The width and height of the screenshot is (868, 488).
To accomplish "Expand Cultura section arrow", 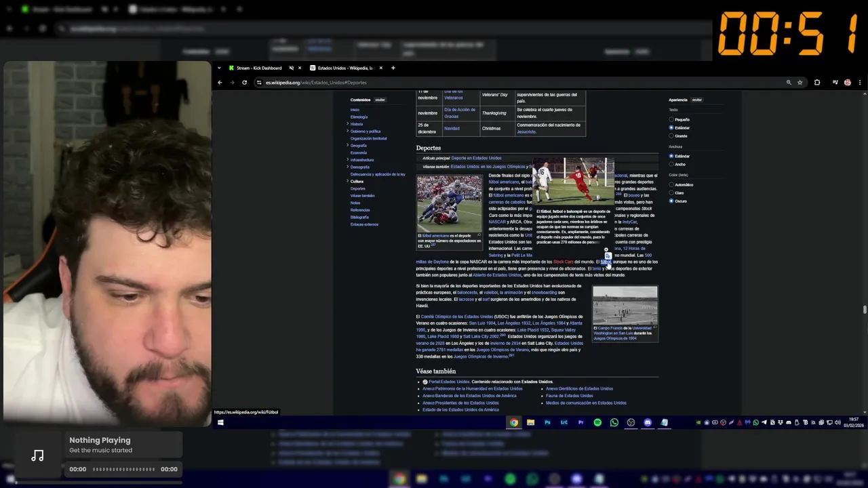I will (348, 181).
